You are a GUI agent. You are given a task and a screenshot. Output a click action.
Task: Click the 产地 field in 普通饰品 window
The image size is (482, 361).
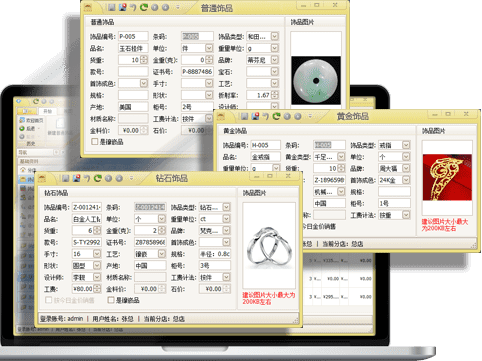133,107
